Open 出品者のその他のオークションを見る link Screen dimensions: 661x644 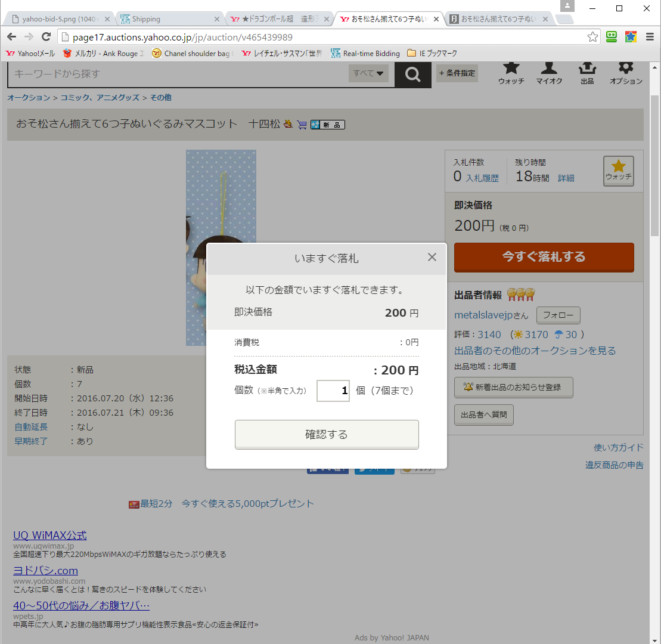pos(535,351)
